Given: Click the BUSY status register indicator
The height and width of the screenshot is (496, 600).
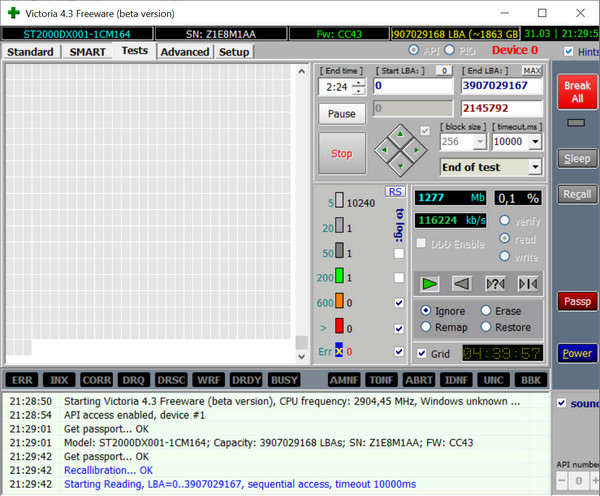Looking at the screenshot, I should pos(284,380).
